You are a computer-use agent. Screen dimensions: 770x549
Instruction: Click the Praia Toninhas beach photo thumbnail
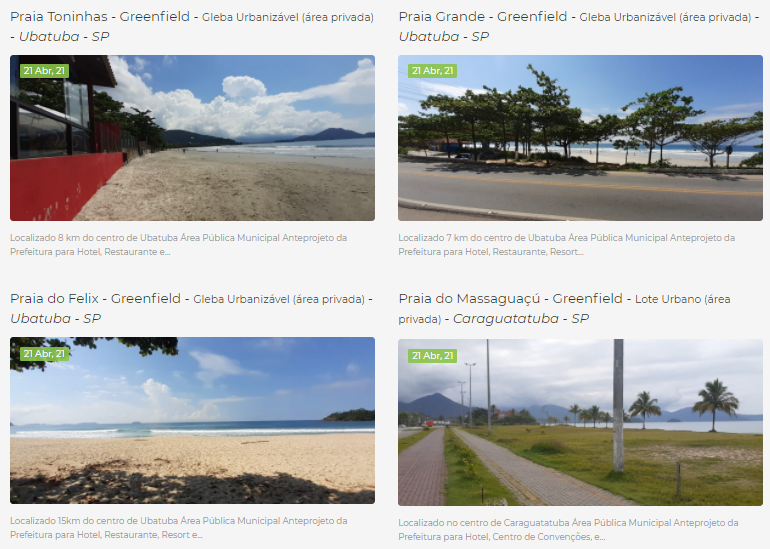[x=192, y=138]
